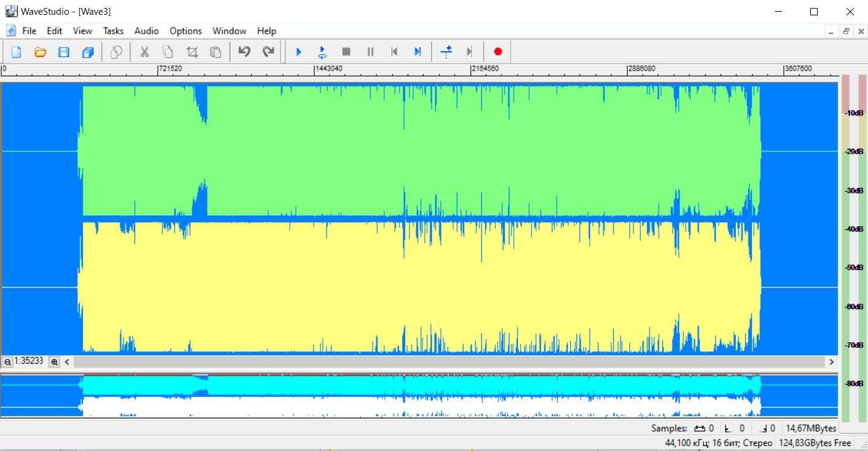The width and height of the screenshot is (868, 451).
Task: Save the current wave file
Action: (64, 52)
